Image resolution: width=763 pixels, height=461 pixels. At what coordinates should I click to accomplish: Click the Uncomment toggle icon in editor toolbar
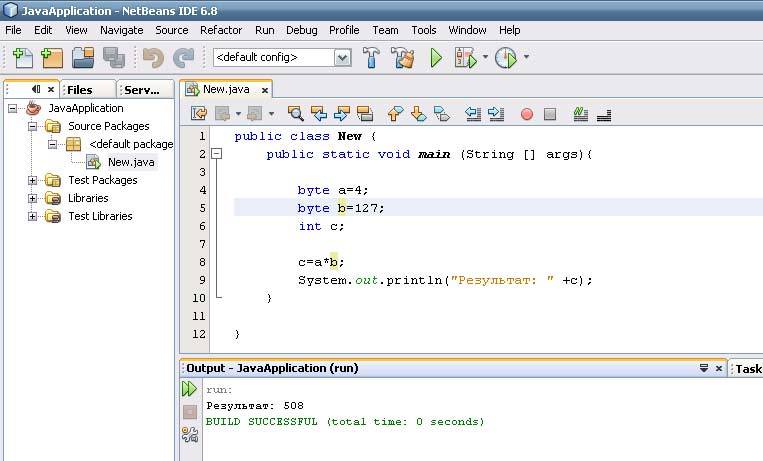(x=603, y=114)
